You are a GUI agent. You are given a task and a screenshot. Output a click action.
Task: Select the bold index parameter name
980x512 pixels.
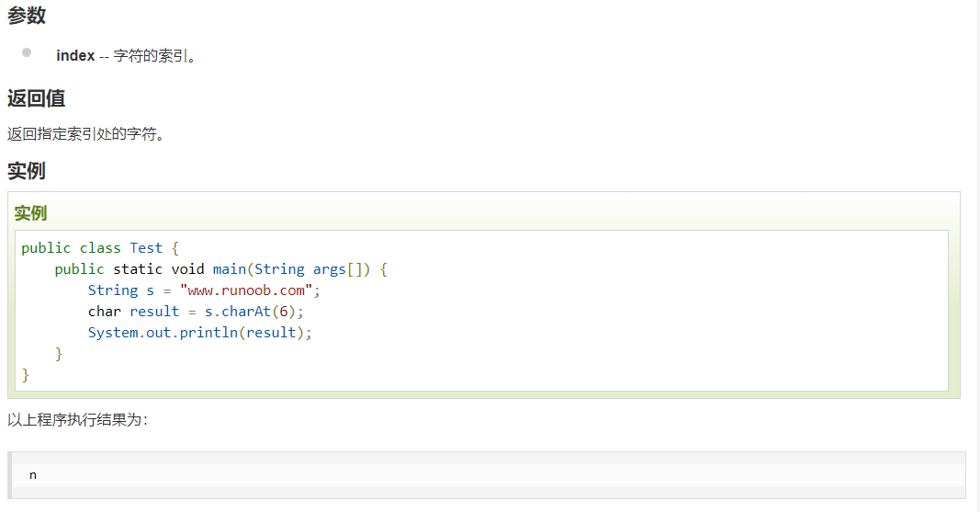[75, 56]
